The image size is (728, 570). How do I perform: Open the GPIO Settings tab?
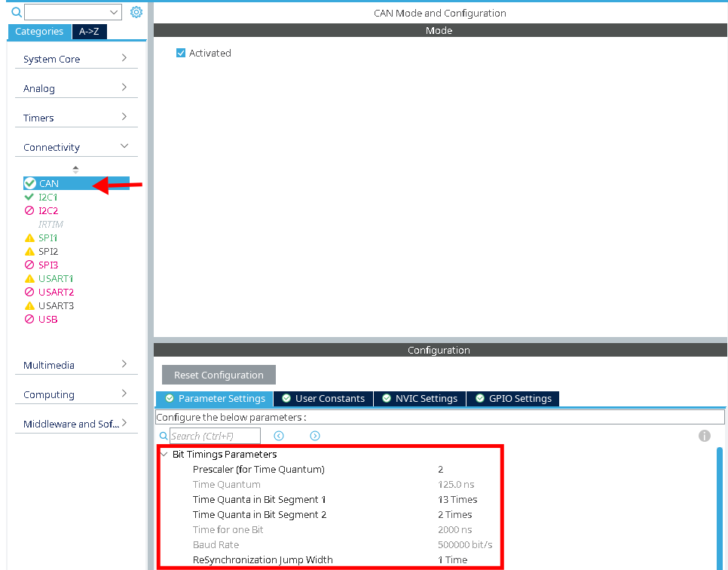pos(512,398)
